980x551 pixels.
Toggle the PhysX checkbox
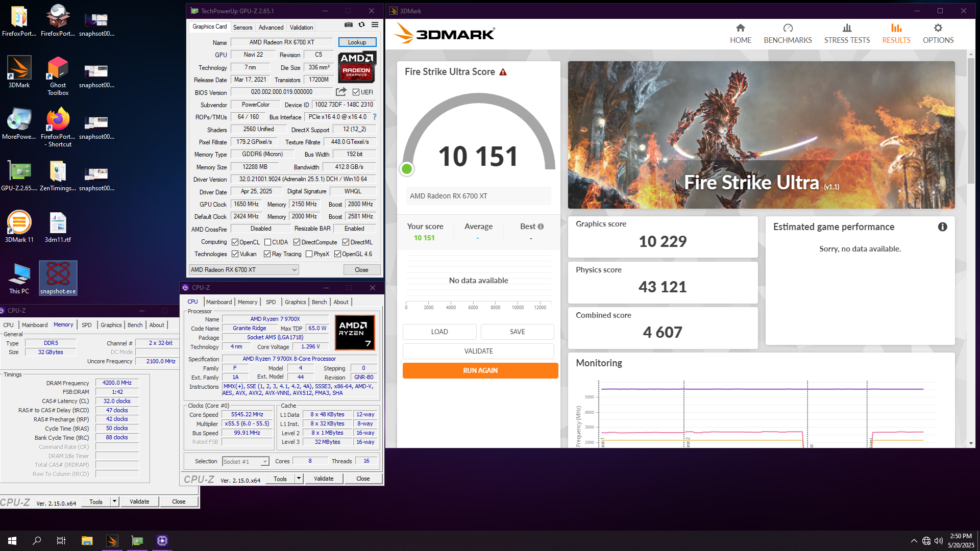point(309,254)
